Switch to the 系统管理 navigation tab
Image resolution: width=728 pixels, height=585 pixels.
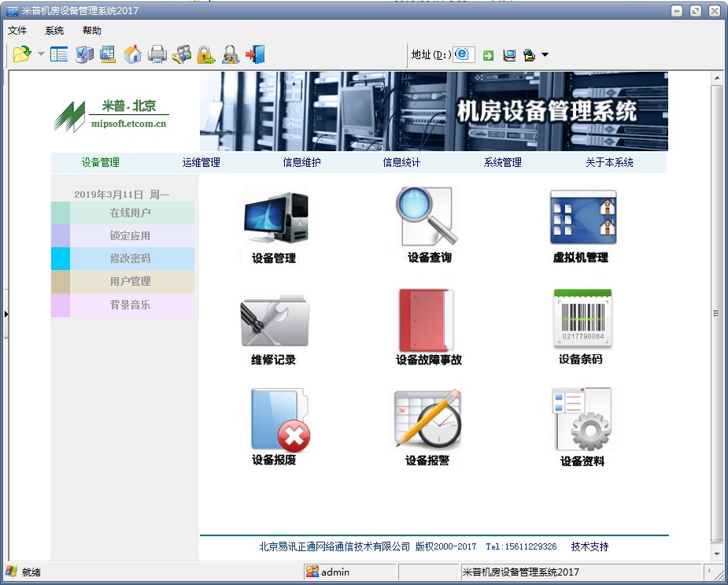coord(503,163)
